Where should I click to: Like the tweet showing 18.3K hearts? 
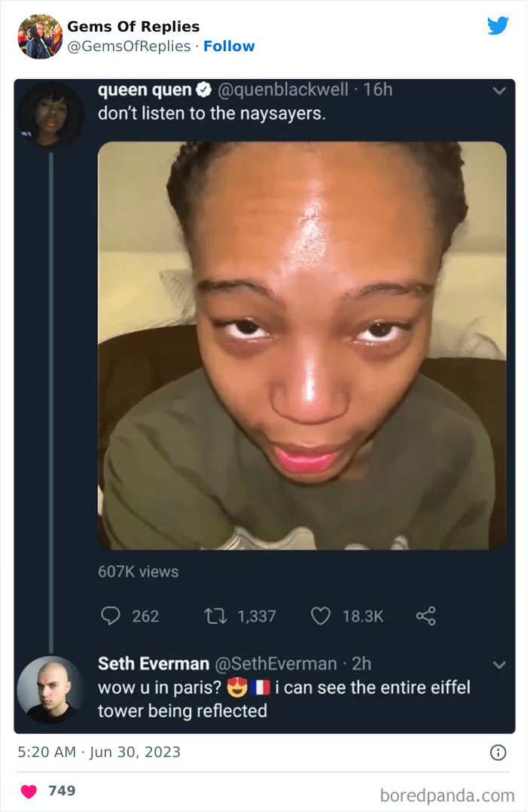pos(321,616)
